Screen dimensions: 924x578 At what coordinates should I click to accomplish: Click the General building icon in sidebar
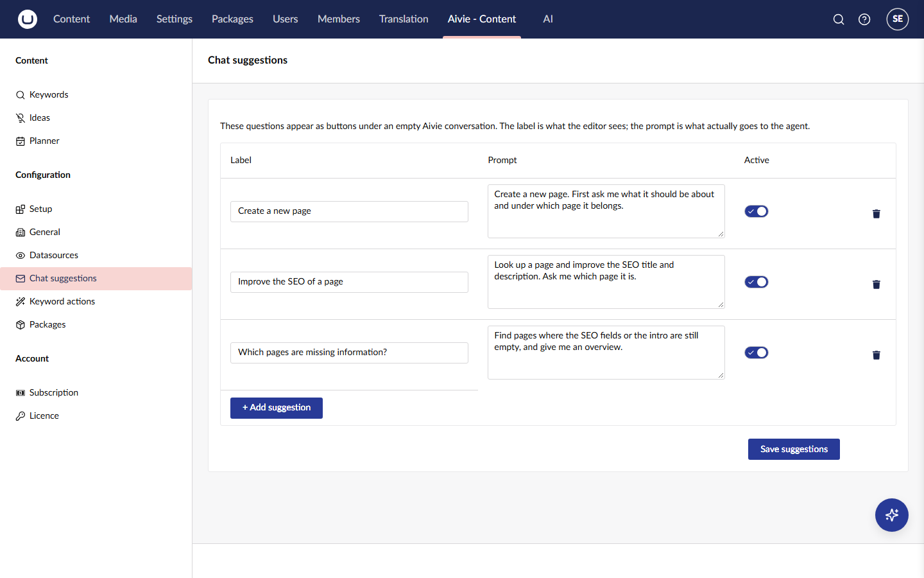(x=21, y=232)
